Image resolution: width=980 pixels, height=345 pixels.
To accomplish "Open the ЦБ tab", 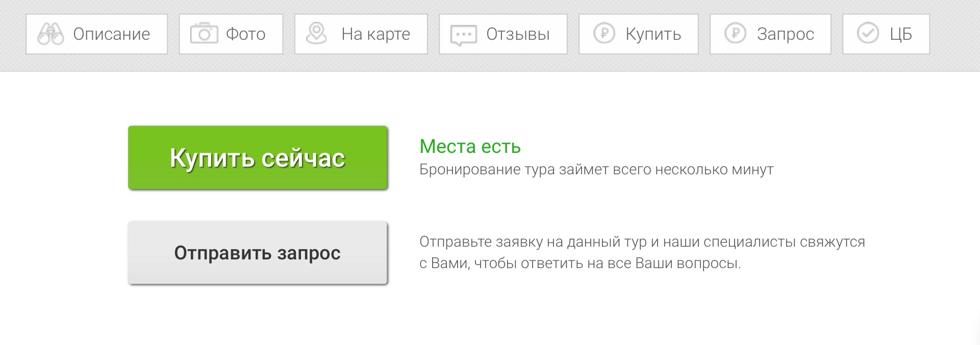I will click(x=886, y=34).
